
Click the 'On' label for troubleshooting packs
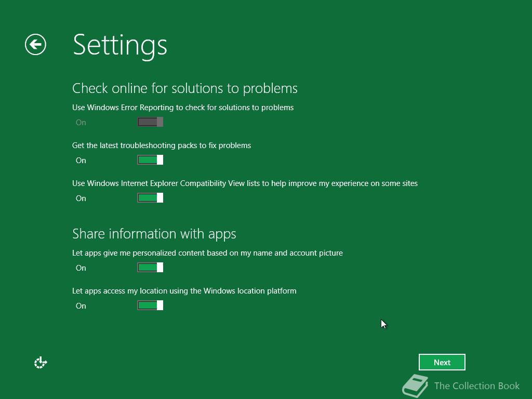(81, 161)
